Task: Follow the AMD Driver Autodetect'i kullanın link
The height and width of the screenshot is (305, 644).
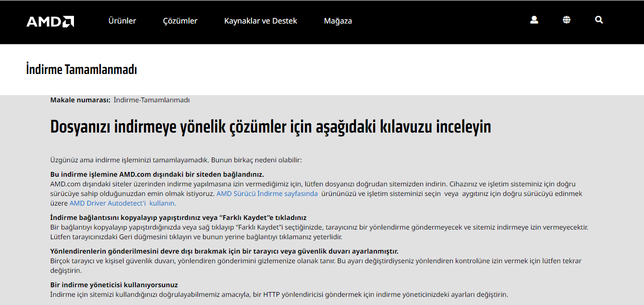Action: tap(122, 203)
